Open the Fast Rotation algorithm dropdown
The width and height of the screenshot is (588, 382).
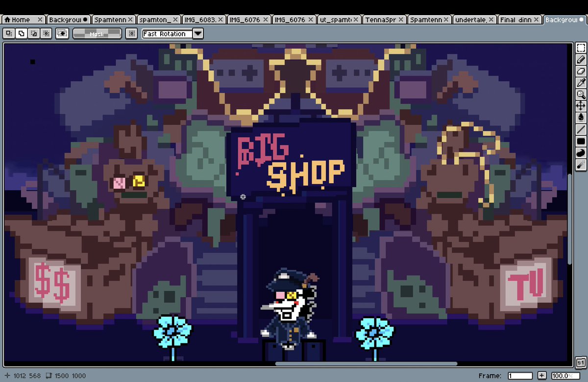pyautogui.click(x=172, y=33)
